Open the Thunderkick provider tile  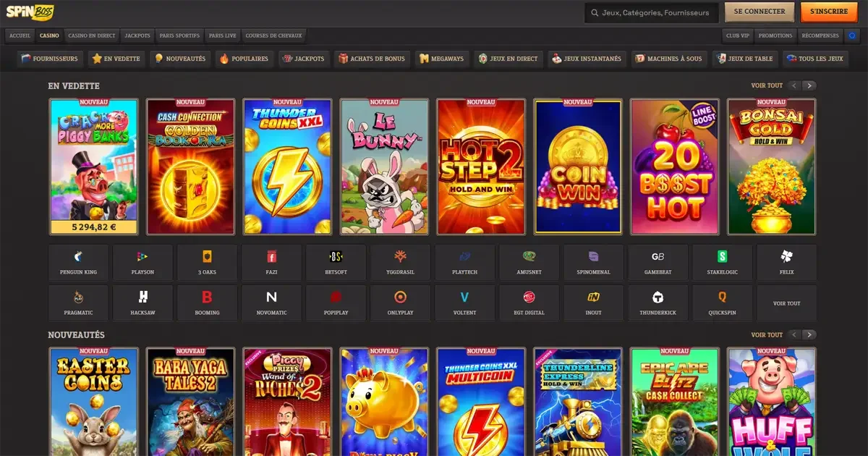click(658, 303)
